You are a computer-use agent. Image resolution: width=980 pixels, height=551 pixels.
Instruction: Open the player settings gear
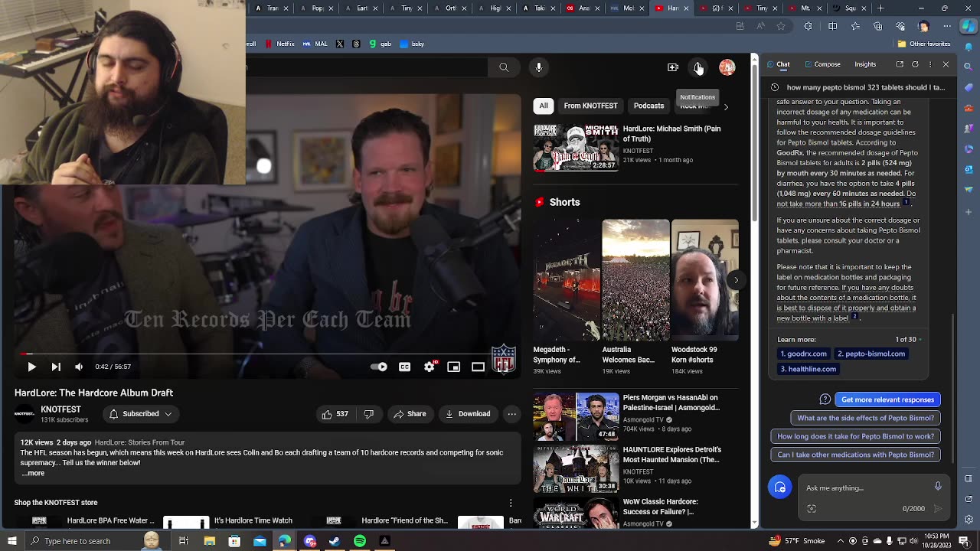point(430,367)
